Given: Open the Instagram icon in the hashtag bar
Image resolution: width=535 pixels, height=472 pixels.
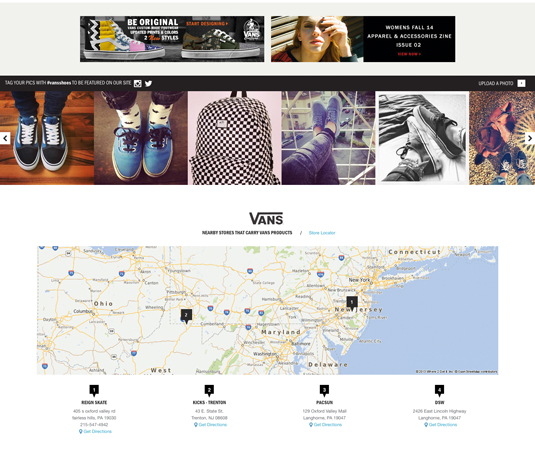Looking at the screenshot, I should tap(138, 83).
